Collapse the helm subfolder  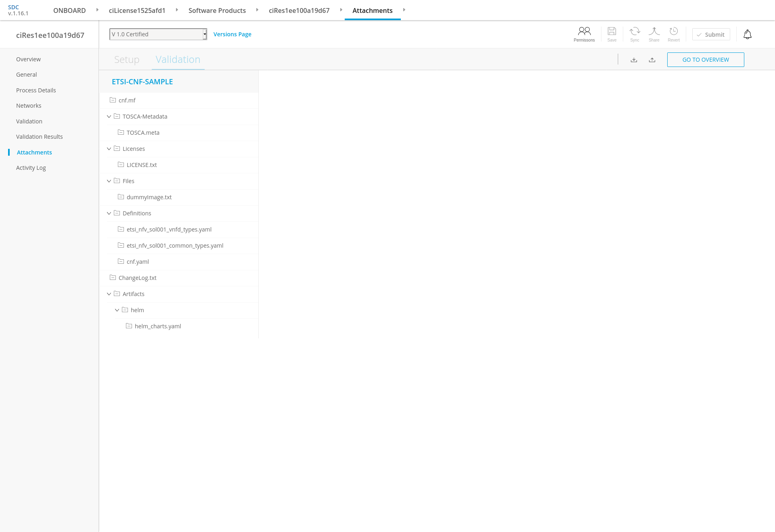[x=117, y=310]
